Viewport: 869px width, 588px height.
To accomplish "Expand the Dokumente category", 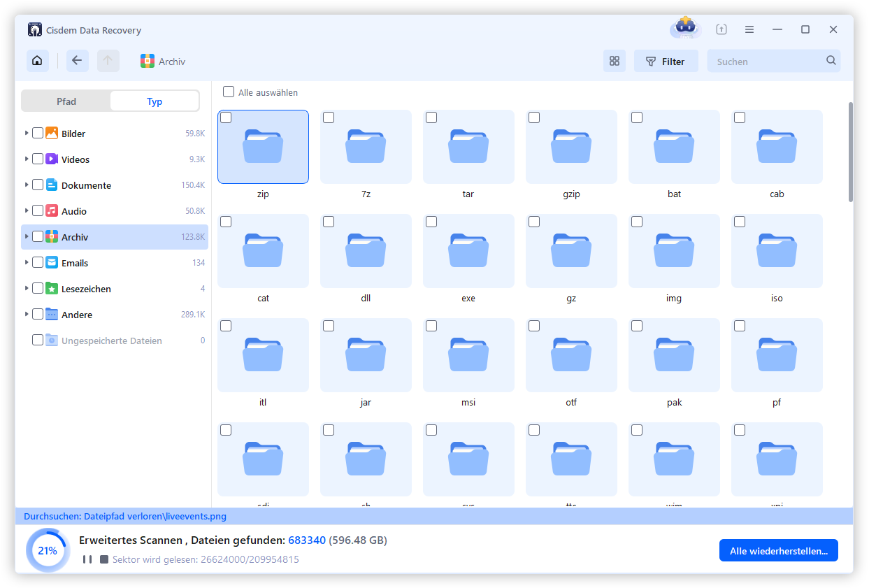I will point(26,185).
